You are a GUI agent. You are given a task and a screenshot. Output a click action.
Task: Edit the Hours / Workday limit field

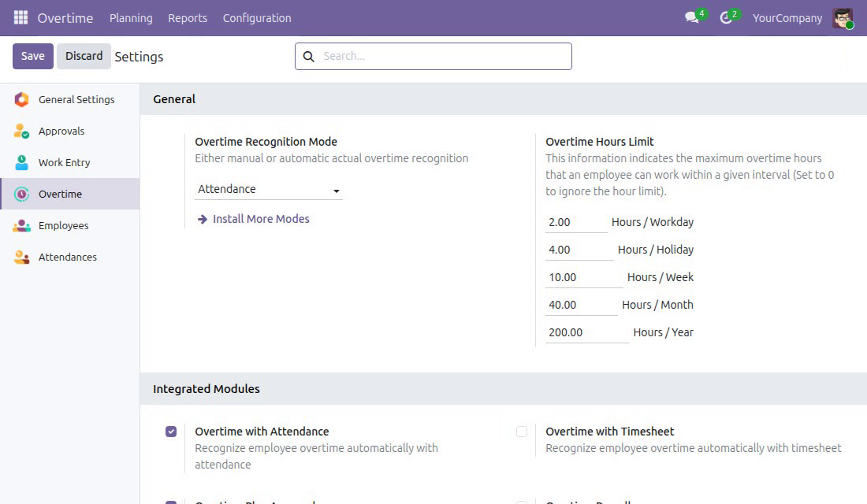coord(576,222)
